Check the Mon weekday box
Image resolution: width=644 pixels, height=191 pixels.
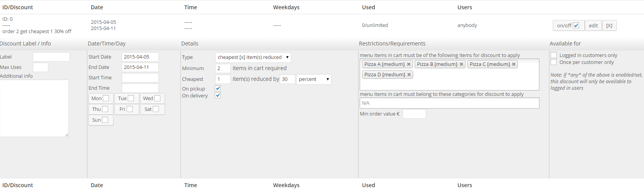point(106,98)
